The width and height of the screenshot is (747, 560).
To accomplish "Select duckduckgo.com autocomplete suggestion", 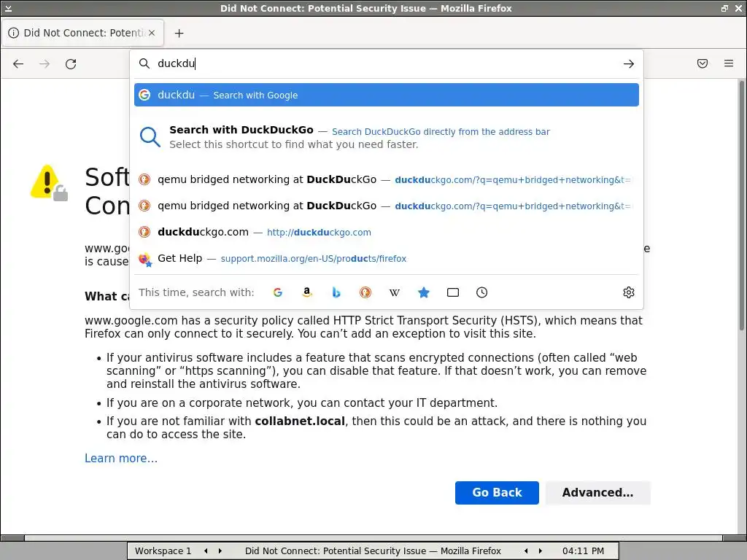I will (x=387, y=232).
